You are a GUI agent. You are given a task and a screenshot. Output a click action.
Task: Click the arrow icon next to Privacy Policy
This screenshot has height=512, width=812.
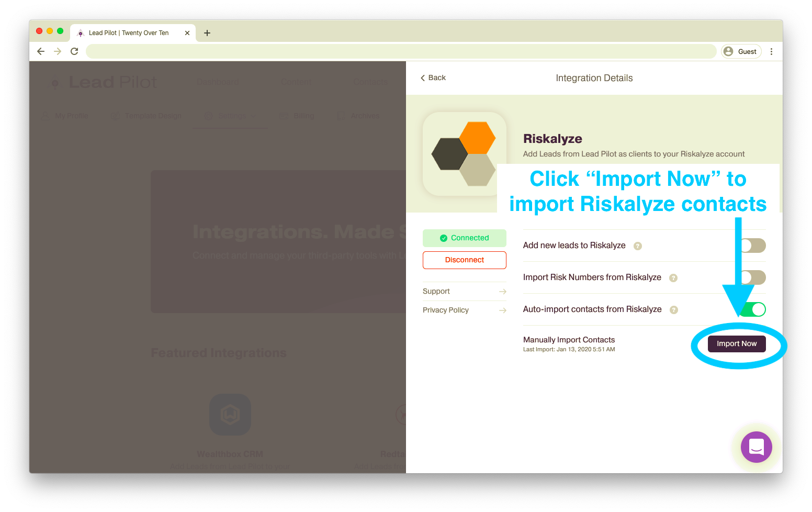click(503, 310)
